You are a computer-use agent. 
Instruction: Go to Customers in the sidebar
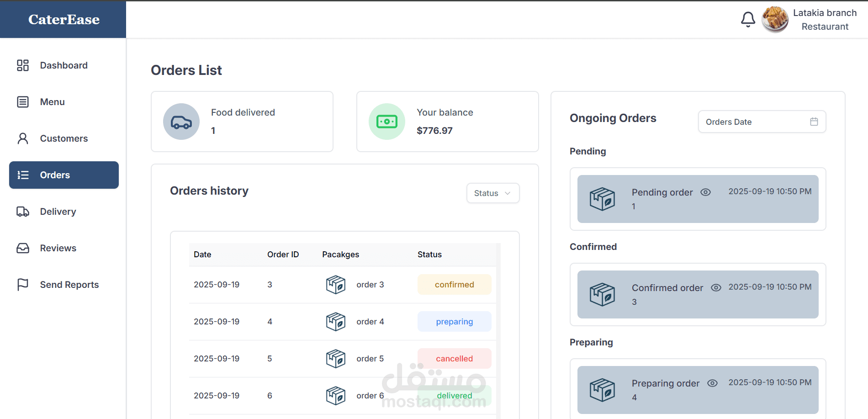[64, 138]
